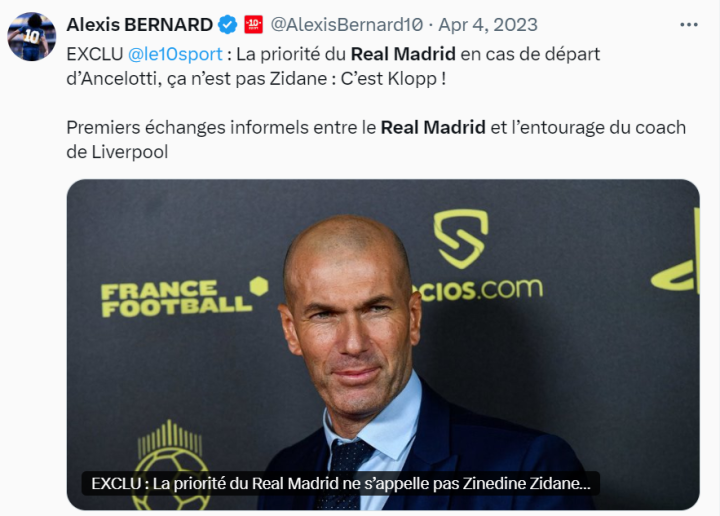Click the Alexis BERNARD display name

(x=140, y=25)
